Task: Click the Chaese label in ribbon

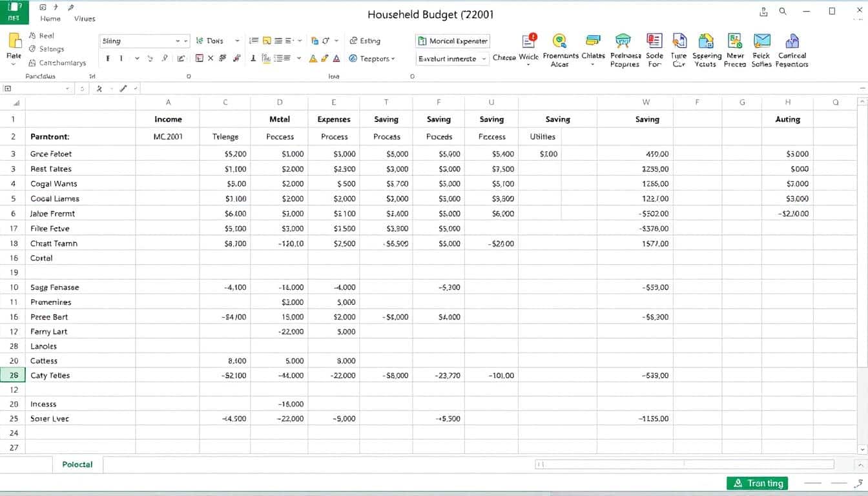Action: 504,57
